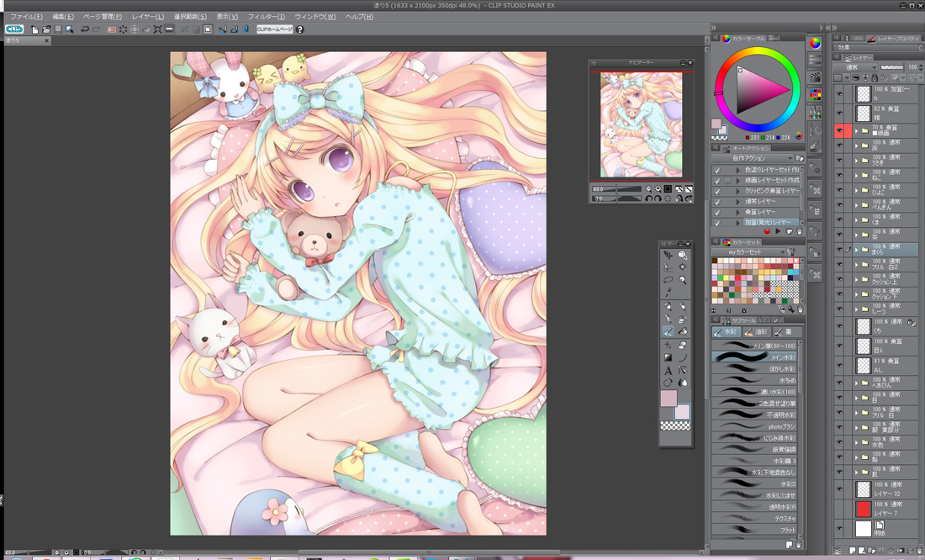
Task: Delete auto action with trash icon
Action: pyautogui.click(x=800, y=231)
